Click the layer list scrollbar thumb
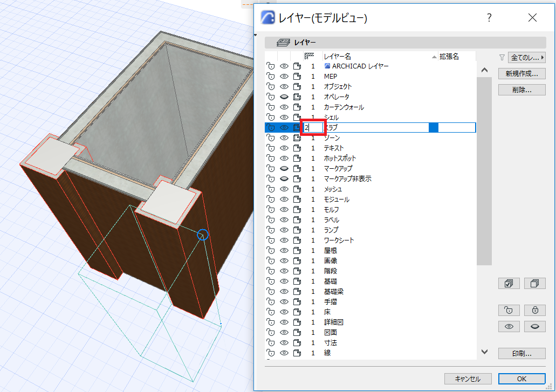This screenshot has width=556, height=392. point(484,171)
